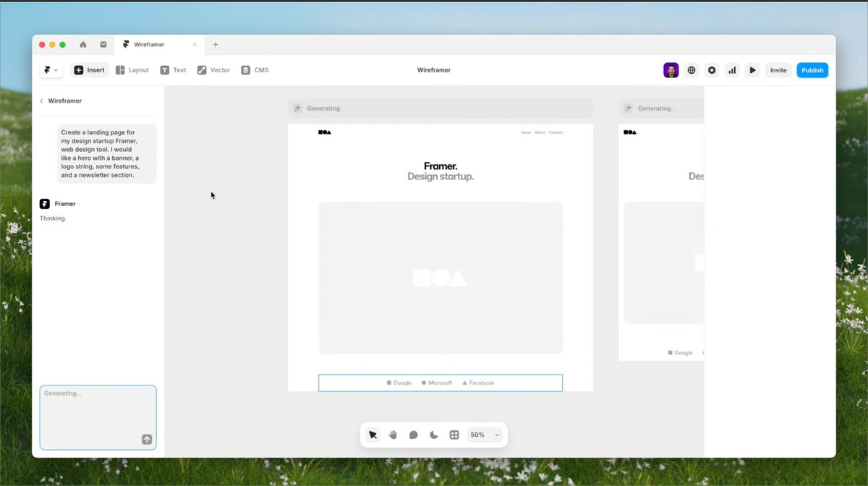The width and height of the screenshot is (868, 486).
Task: Open the inbox icon in the tab bar
Action: [103, 44]
